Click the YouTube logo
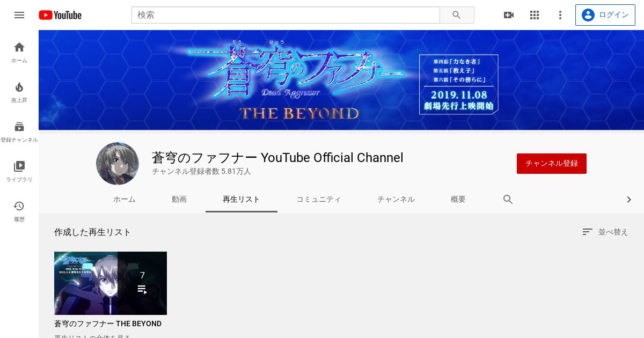644x338 pixels. [60, 15]
